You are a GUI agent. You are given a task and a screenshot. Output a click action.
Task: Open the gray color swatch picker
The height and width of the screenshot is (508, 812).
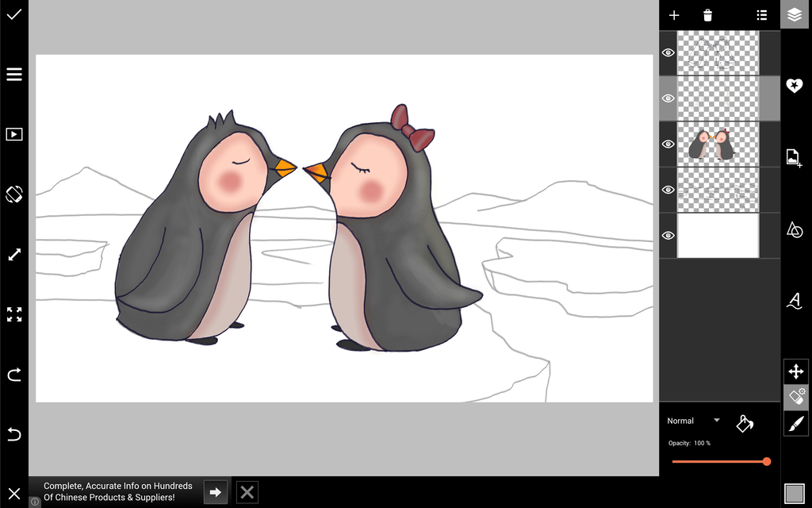point(795,493)
